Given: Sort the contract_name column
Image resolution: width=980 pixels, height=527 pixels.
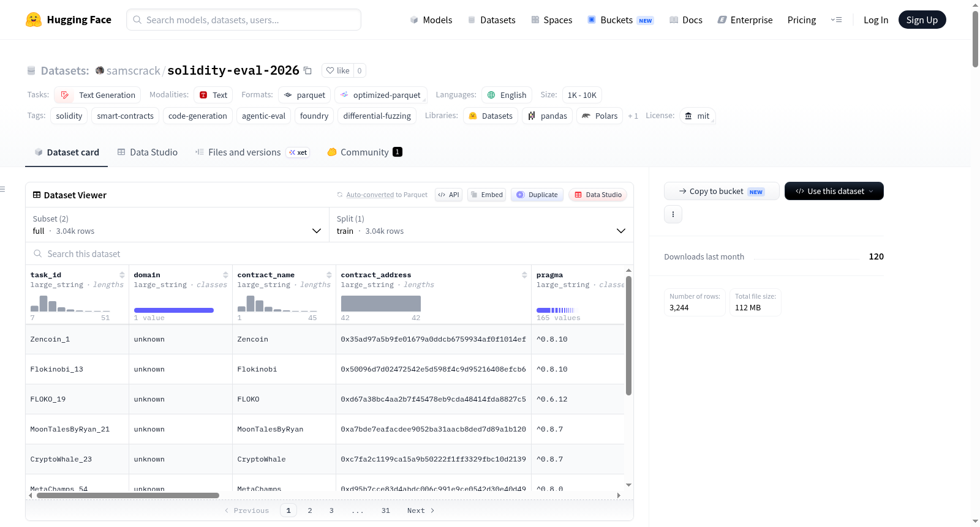Looking at the screenshot, I should [x=330, y=275].
